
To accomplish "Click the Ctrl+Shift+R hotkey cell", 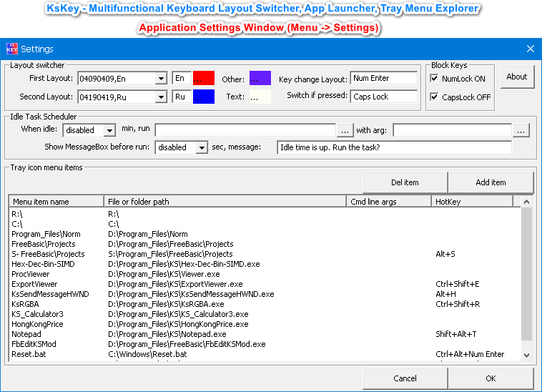I will pos(458,305).
